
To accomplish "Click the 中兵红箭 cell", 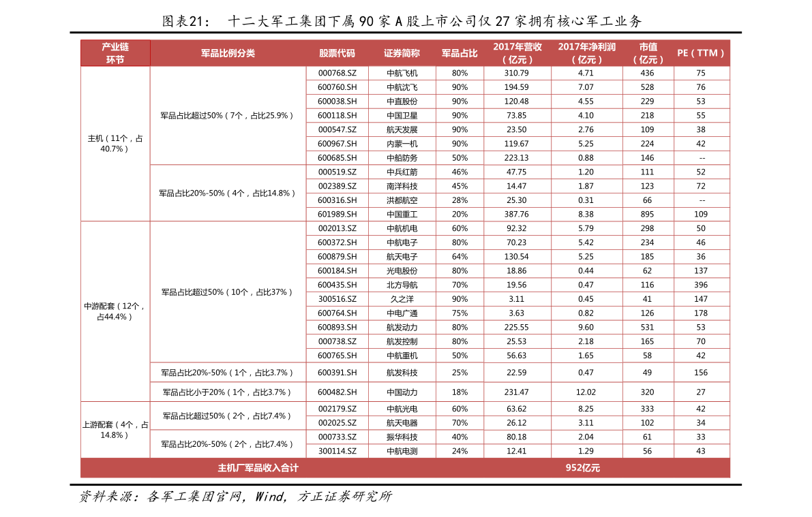I will pos(402,172).
